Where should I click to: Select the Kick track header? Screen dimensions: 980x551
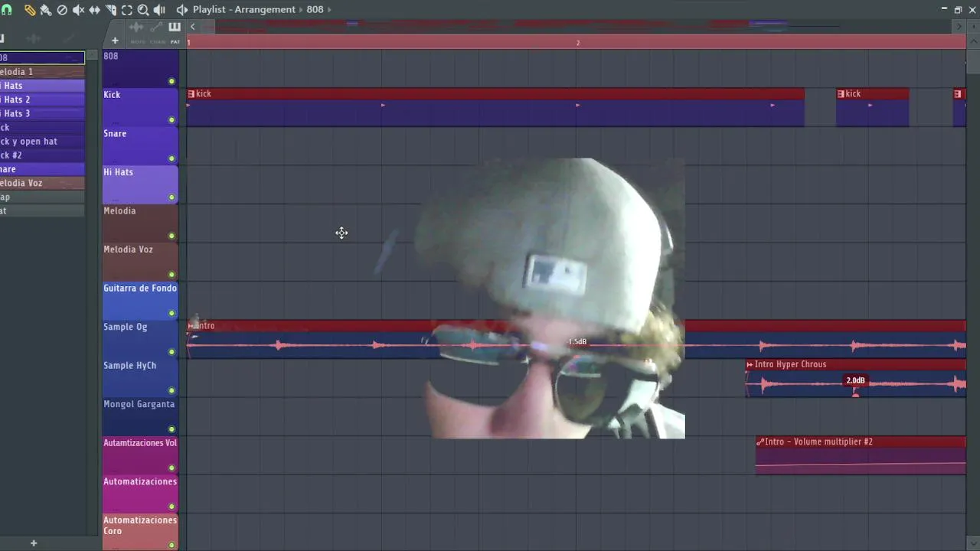point(140,107)
